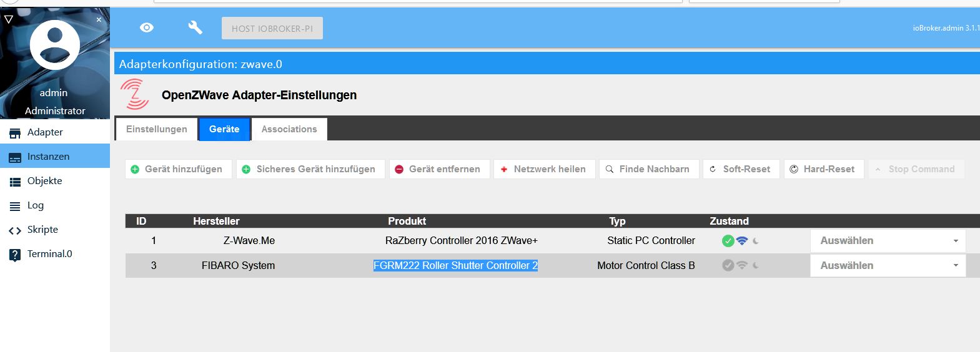The width and height of the screenshot is (980, 352).
Task: Click the Hard-Reset button
Action: 824,169
